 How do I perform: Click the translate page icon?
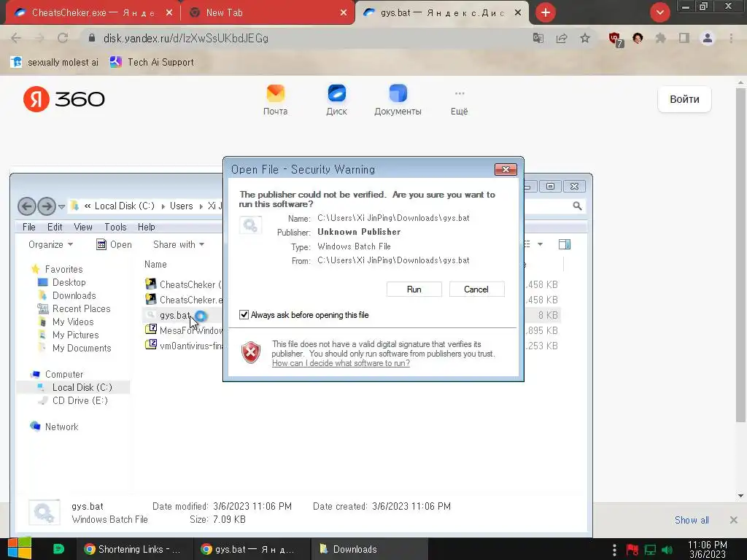point(538,38)
